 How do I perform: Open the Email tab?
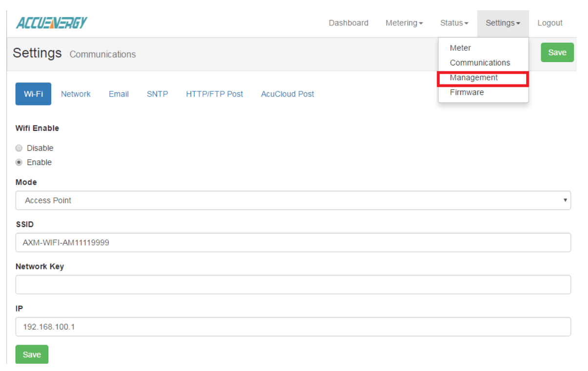pos(118,94)
